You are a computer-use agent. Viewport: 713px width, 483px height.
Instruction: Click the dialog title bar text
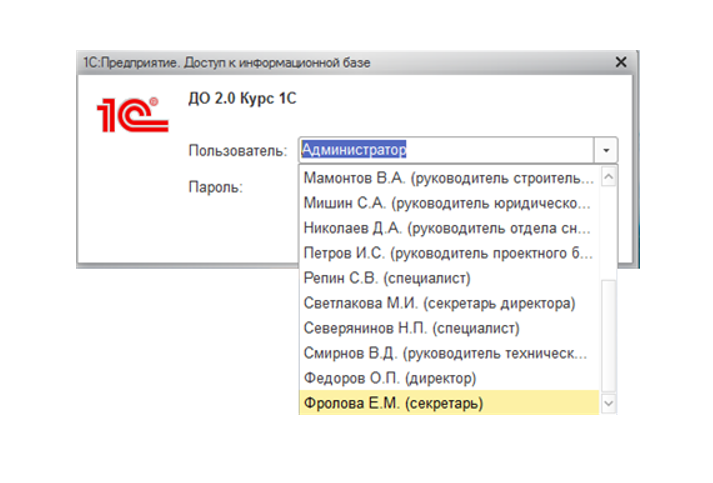(x=226, y=62)
